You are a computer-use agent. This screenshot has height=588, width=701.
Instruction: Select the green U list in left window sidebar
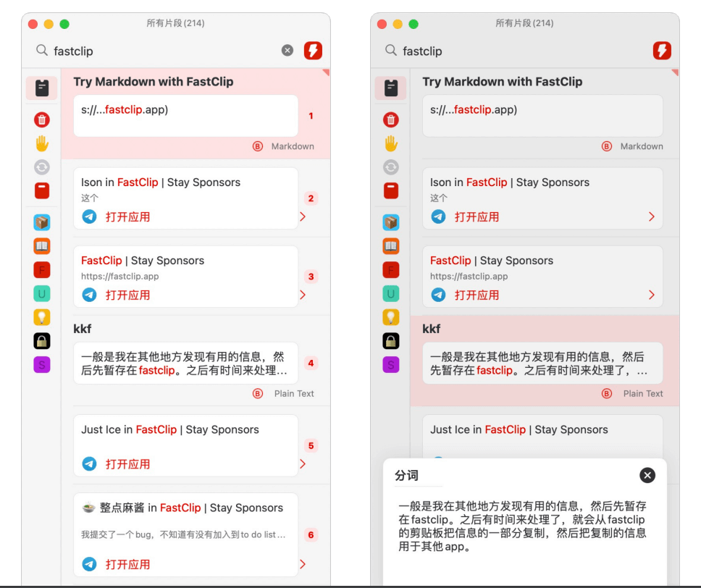[41, 293]
